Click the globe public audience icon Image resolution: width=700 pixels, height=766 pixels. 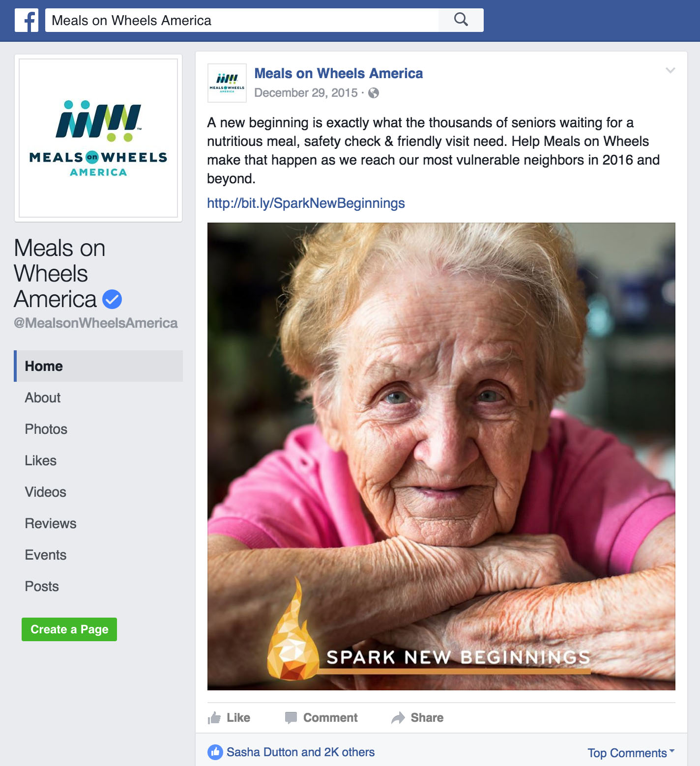[x=374, y=93]
